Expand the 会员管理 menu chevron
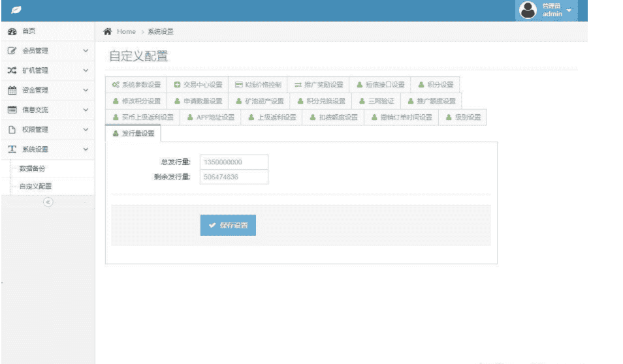The image size is (623, 364). (x=86, y=51)
